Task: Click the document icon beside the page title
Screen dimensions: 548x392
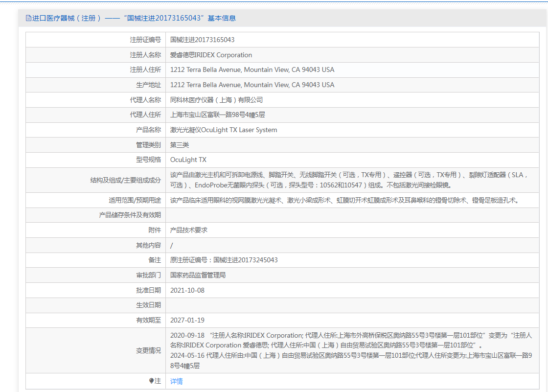Action: pyautogui.click(x=28, y=18)
